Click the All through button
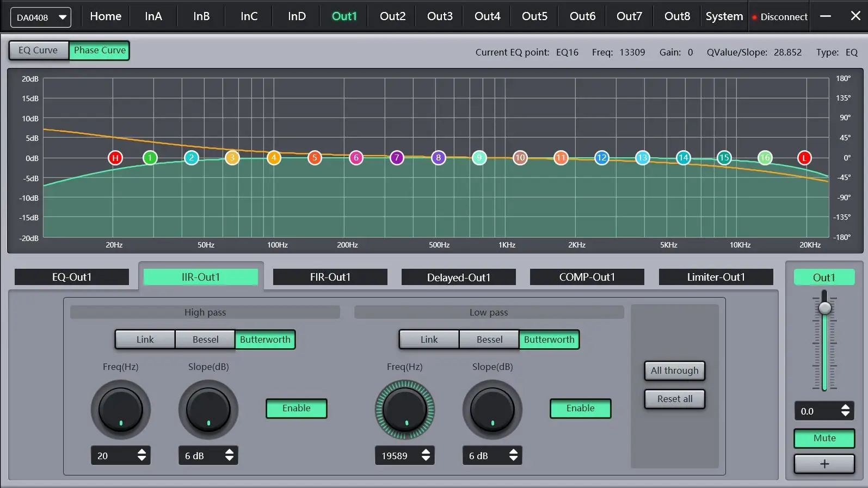The height and width of the screenshot is (488, 868). (674, 370)
